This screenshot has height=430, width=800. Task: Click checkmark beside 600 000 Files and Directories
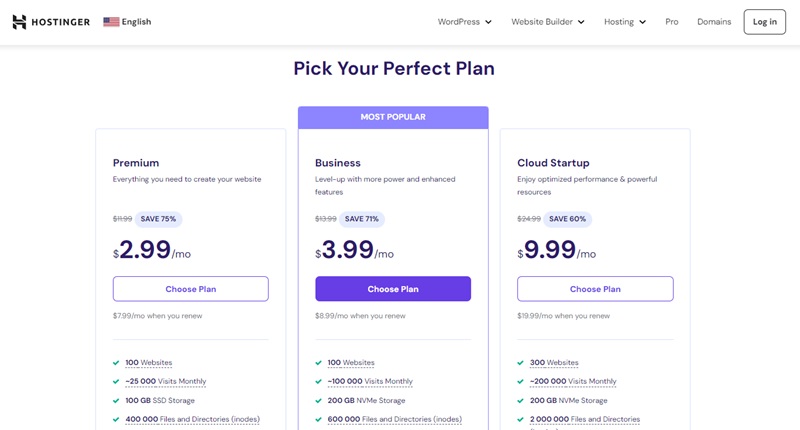[318, 419]
